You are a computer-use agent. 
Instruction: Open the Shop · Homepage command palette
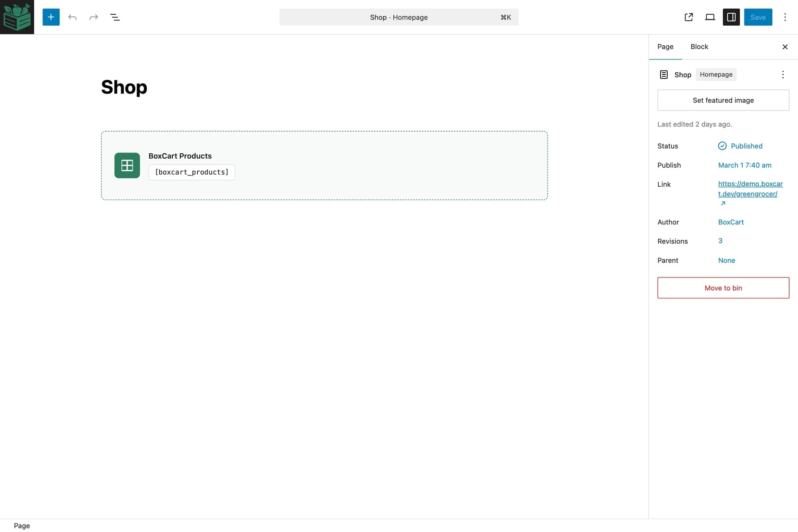[399, 17]
